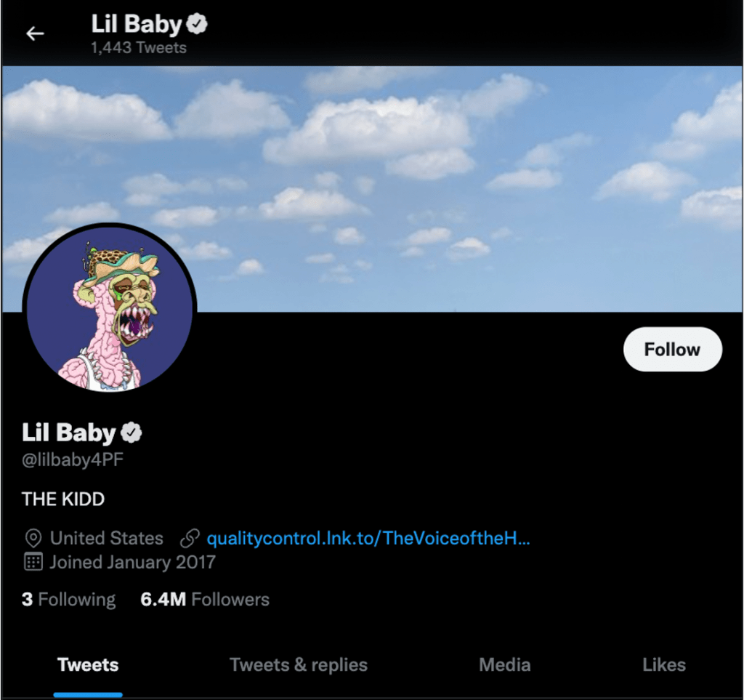Click the 1,443 Tweets count

click(x=139, y=48)
